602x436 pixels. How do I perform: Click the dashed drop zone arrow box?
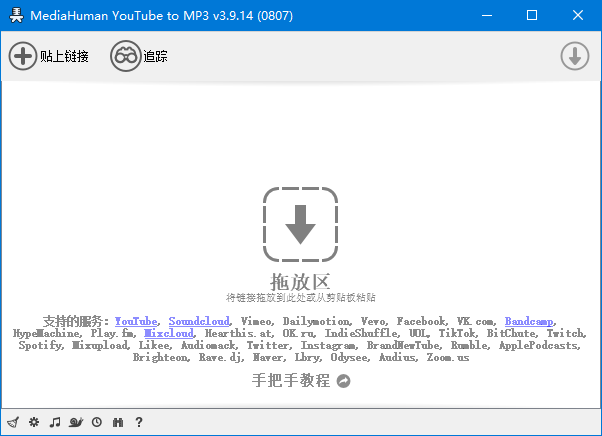tap(300, 225)
